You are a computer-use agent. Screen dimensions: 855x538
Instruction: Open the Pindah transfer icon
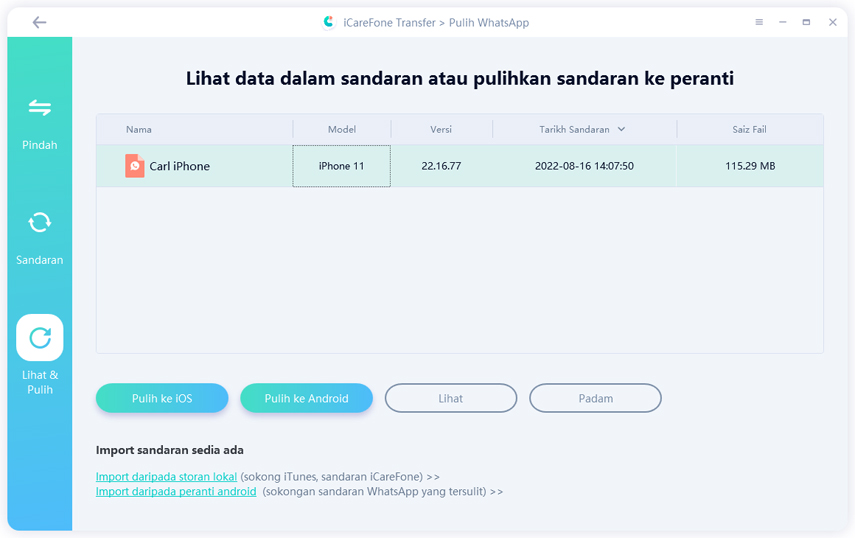pos(40,108)
